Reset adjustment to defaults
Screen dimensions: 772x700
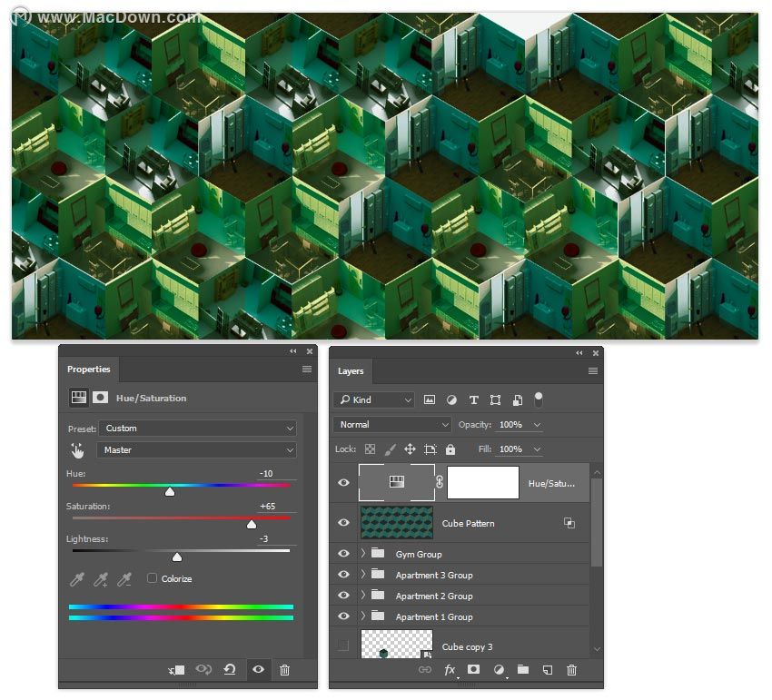point(230,669)
